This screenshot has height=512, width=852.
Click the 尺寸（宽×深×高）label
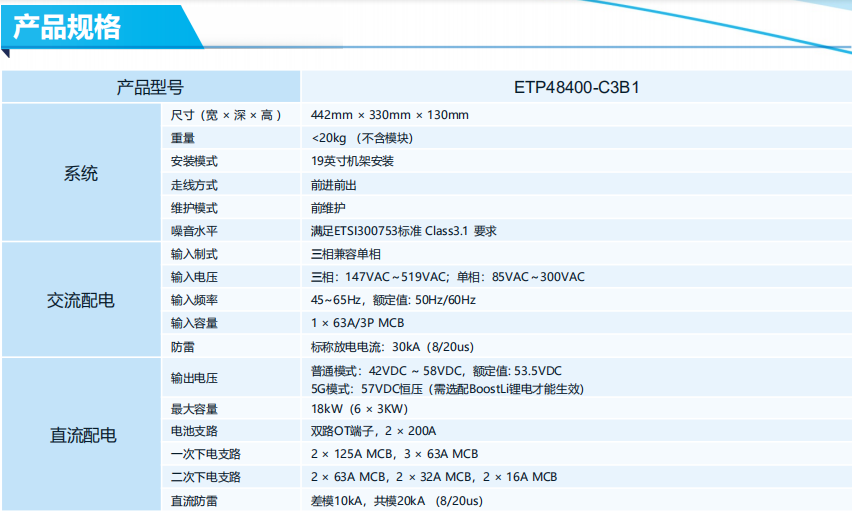[x=226, y=115]
